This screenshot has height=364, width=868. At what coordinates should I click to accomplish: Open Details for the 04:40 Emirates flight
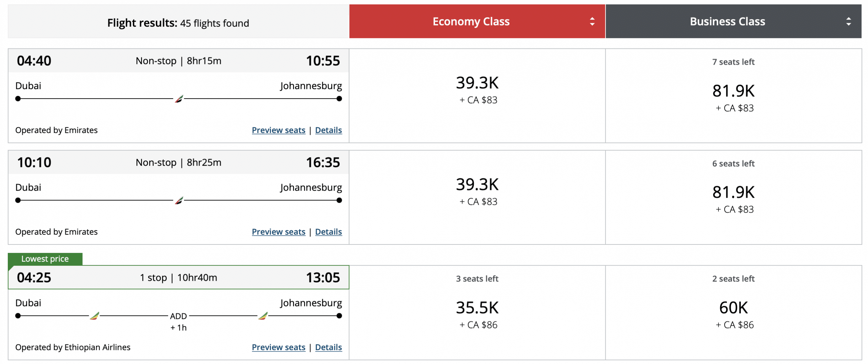pos(328,130)
